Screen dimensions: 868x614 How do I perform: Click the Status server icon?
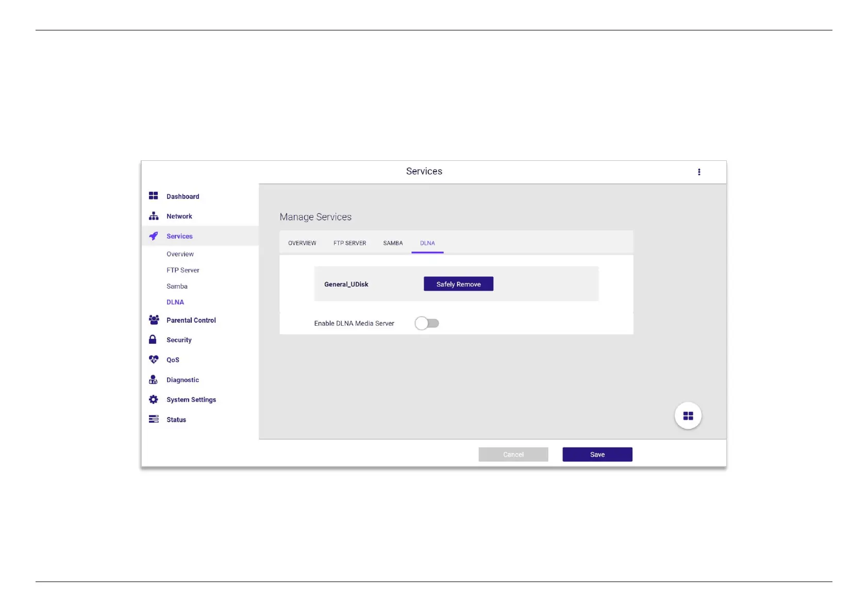pos(154,419)
